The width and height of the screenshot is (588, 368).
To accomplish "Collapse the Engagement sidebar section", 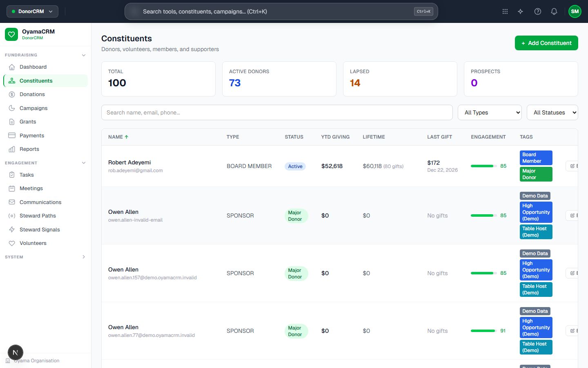I will [84, 163].
